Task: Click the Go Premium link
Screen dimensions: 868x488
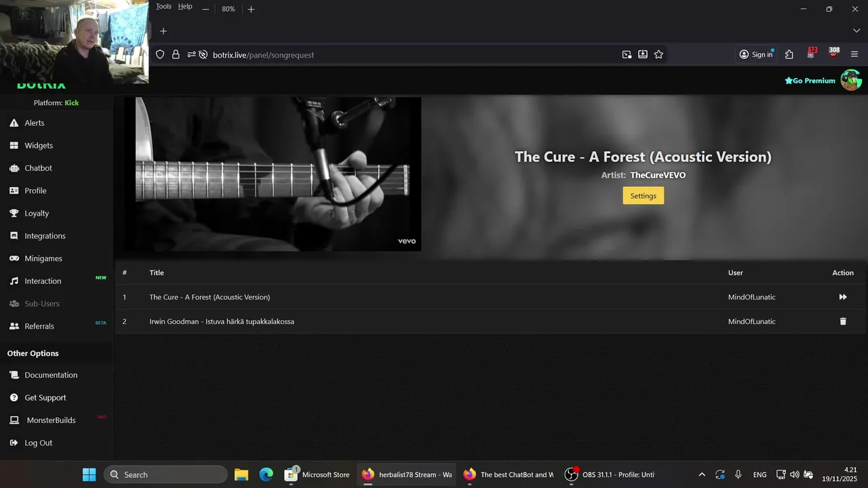Action: tap(810, 81)
